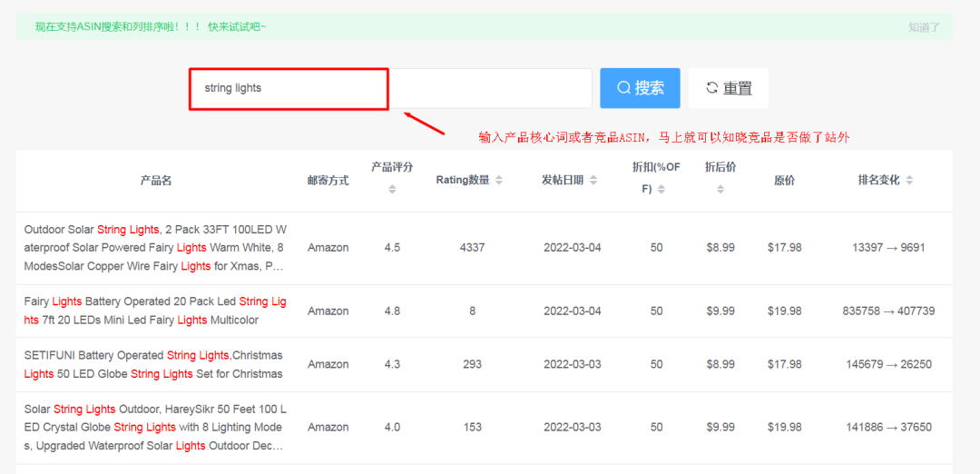Click the 2022-03-04 date in Outdoor Solar row

tap(572, 248)
